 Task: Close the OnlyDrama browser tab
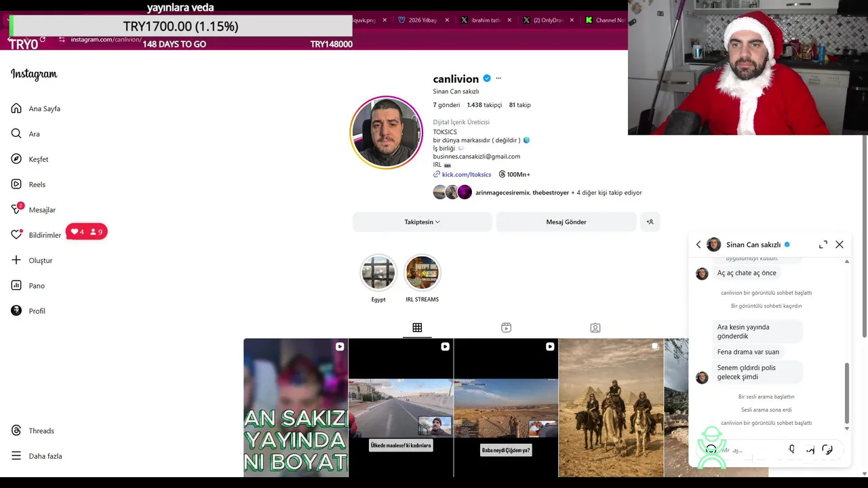[572, 20]
